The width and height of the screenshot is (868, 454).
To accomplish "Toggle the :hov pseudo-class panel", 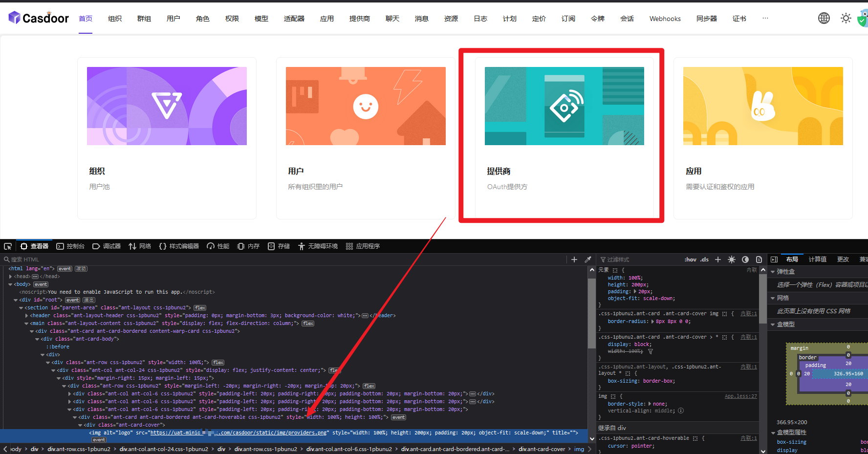I will click(x=690, y=259).
